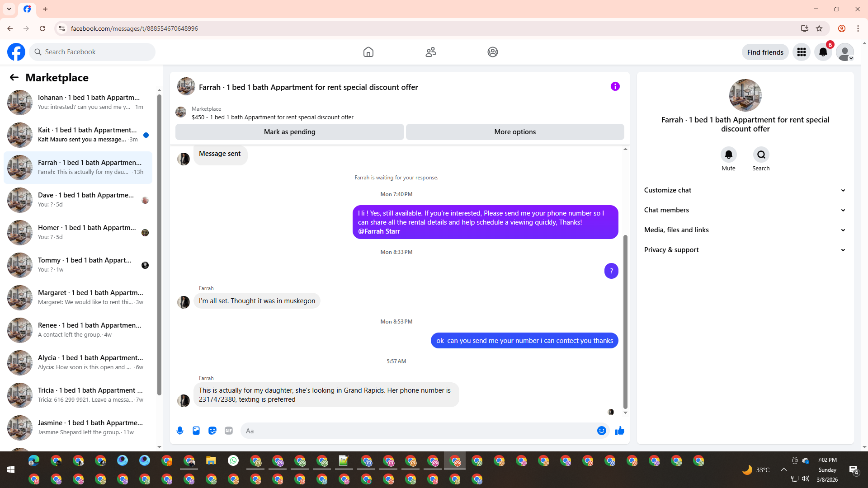Screen dimensions: 868x488
Task: Click Mark as pending button
Action: pos(289,132)
